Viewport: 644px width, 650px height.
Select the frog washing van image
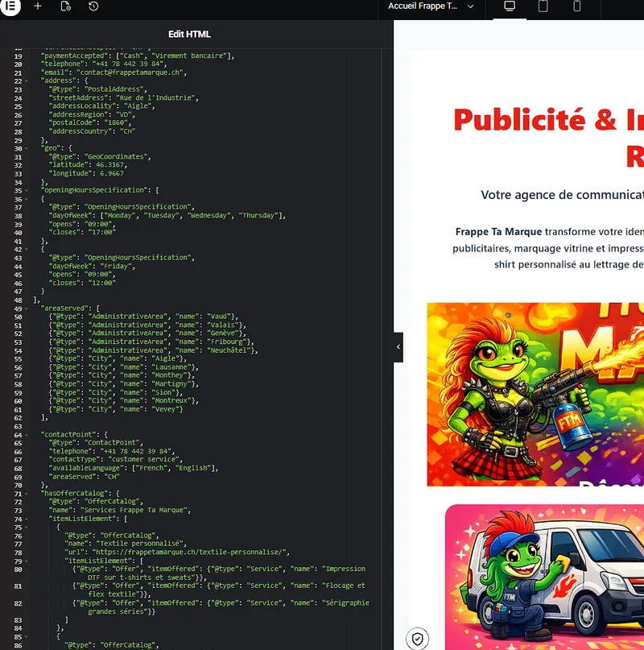tap(544, 576)
